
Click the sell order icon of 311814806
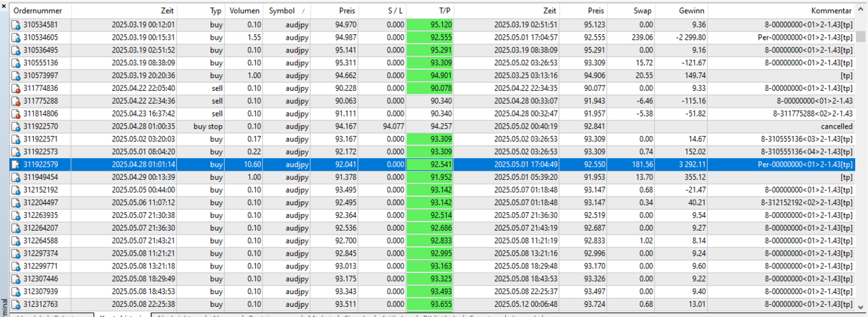[16, 114]
